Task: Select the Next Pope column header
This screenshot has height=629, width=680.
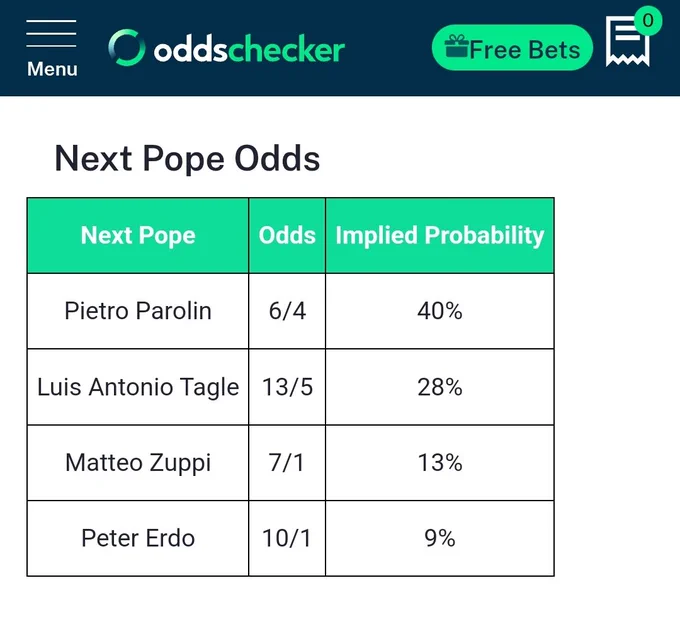Action: pos(138,236)
